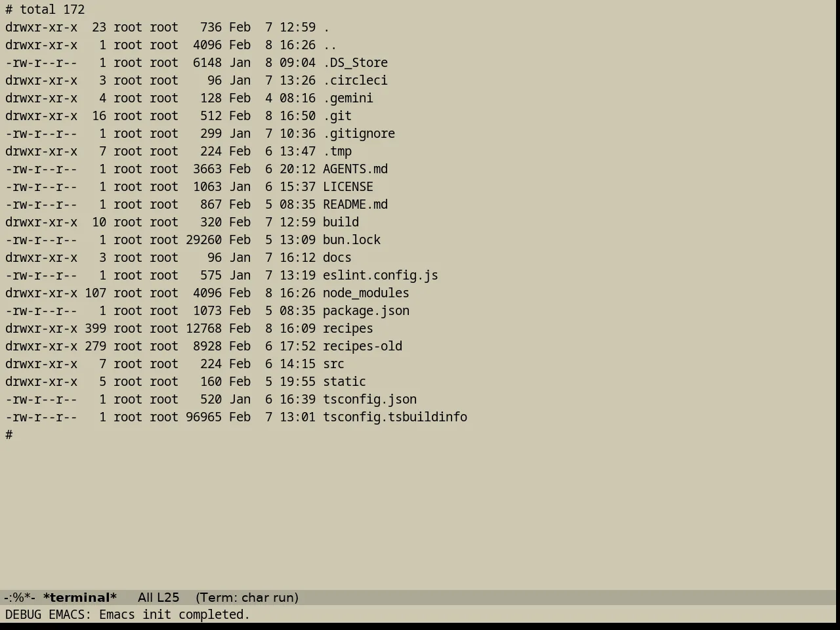This screenshot has width=840, height=630.
Task: Click tsconfig.json file name
Action: (x=369, y=400)
